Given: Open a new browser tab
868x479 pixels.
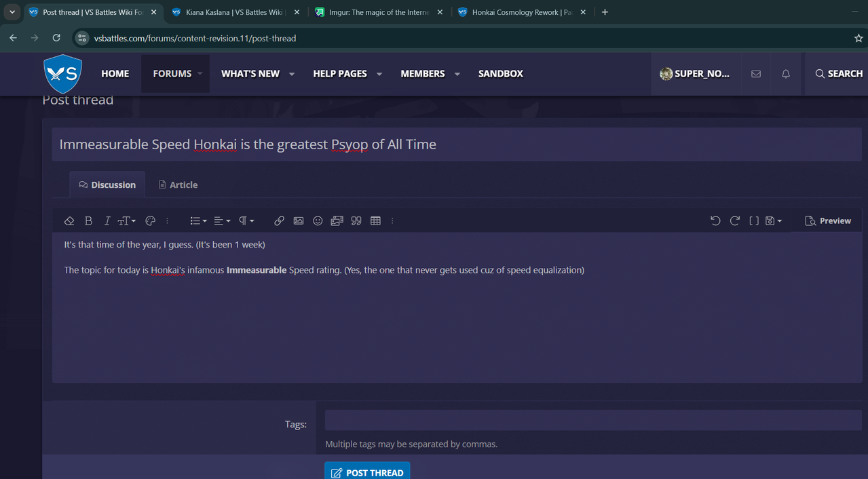Looking at the screenshot, I should tap(605, 12).
